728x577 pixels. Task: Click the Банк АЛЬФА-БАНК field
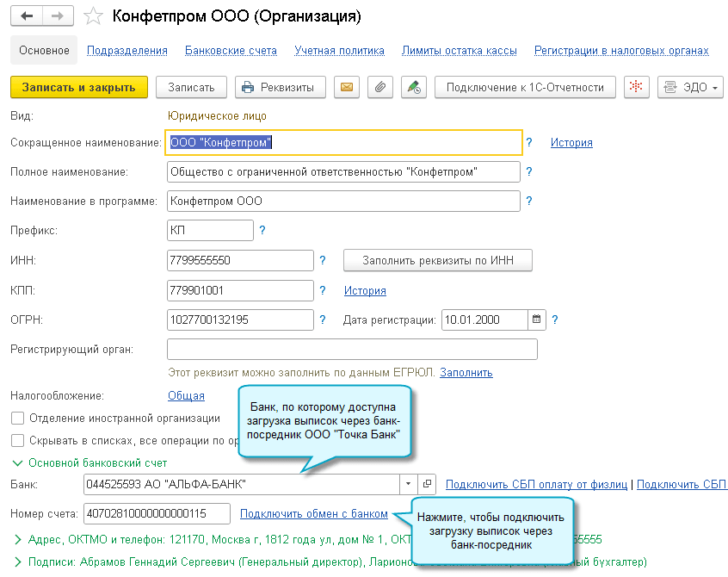tap(242, 484)
